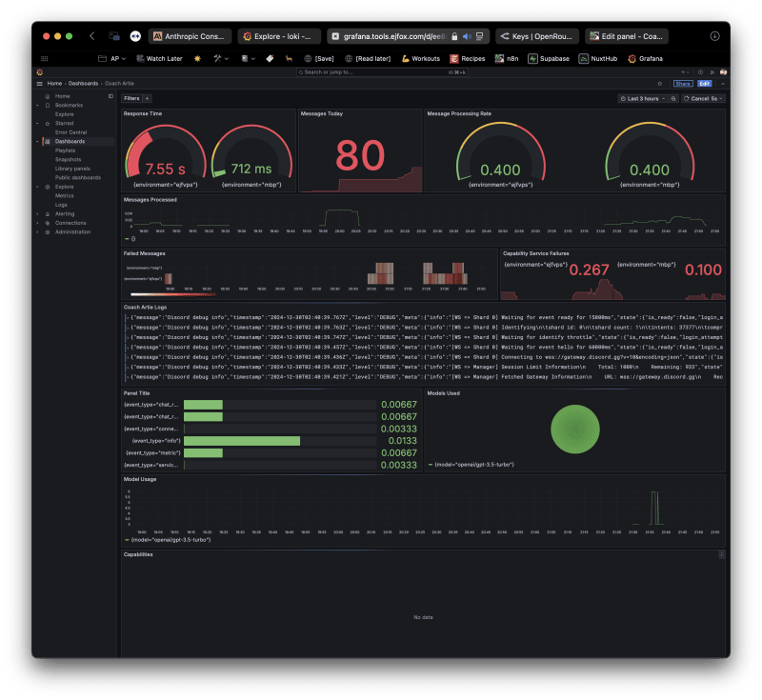Expand the Administration sidebar section

tap(37, 232)
